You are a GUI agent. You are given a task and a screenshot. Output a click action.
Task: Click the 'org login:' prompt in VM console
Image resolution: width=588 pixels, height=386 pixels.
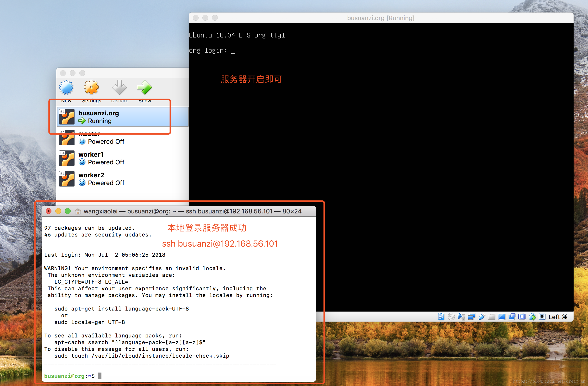click(x=208, y=51)
